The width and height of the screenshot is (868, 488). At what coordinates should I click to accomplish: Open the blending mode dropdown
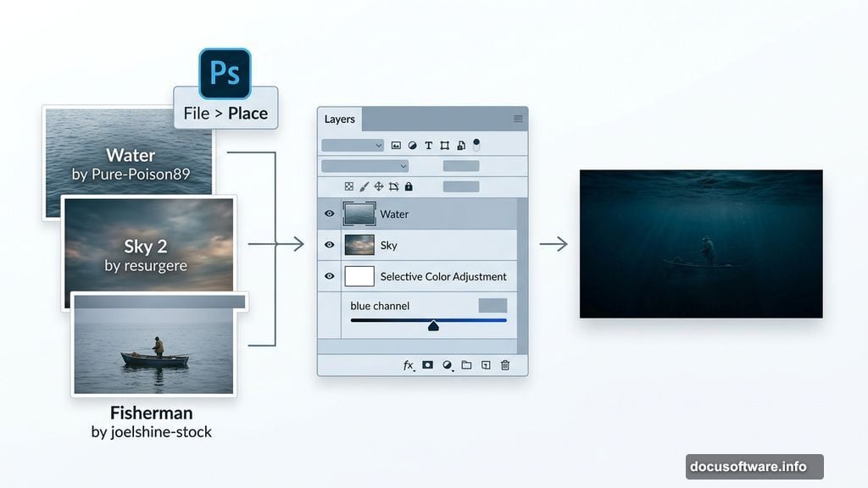click(364, 166)
